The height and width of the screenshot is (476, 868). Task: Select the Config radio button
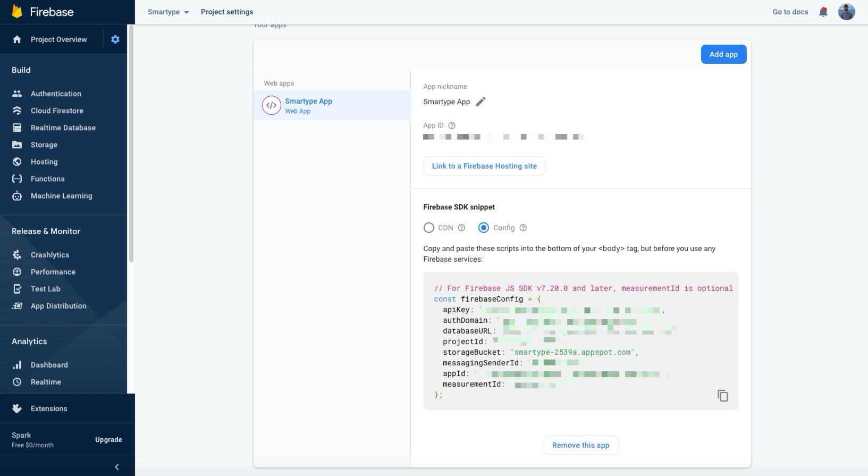coord(483,228)
